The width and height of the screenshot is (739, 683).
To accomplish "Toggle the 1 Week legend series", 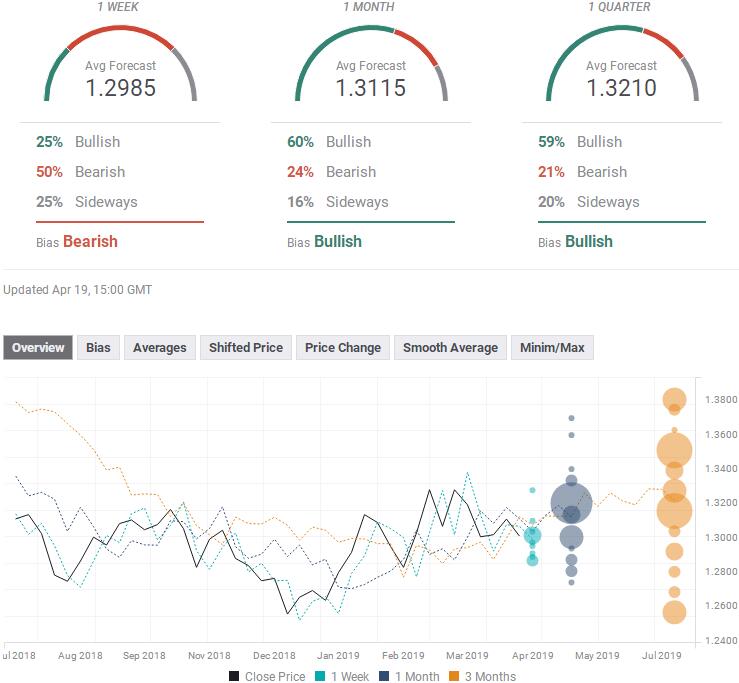I will point(343,677).
